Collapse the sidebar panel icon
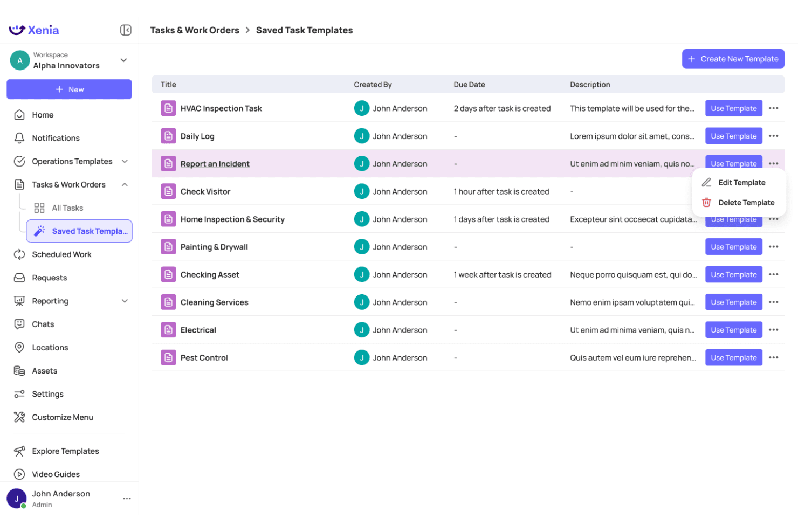The image size is (798, 532). tap(126, 30)
